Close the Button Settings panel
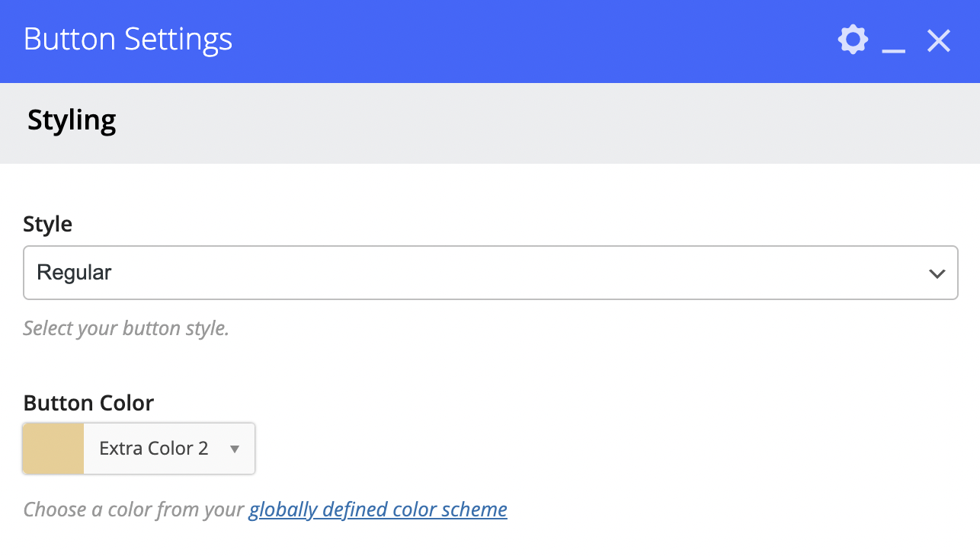Image resolution: width=980 pixels, height=556 pixels. pyautogui.click(x=939, y=40)
